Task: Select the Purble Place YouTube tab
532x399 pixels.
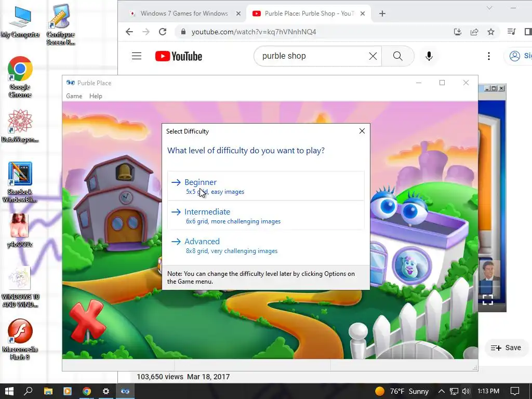Action: [x=309, y=14]
